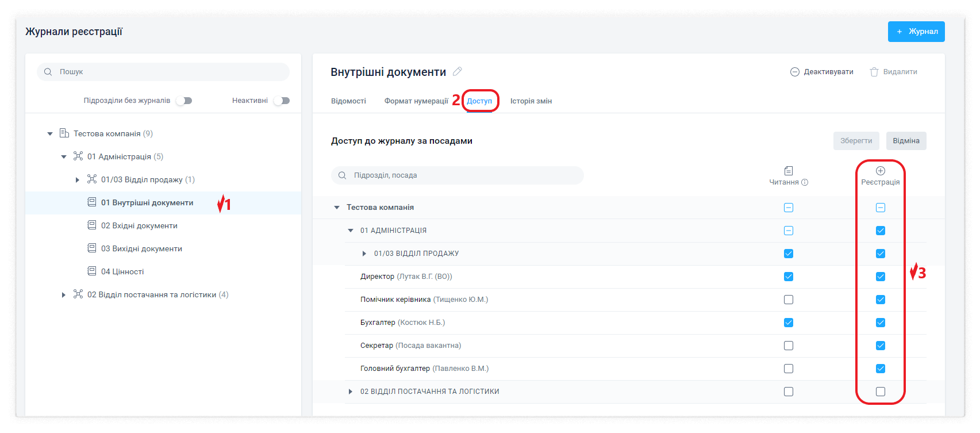Expand 02 Відділ постачання та логістики in left tree

click(x=64, y=295)
